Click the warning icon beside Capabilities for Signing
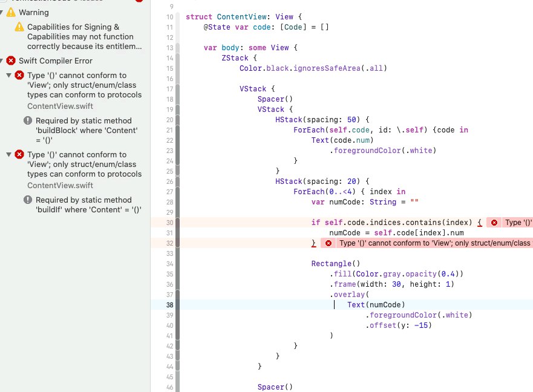Viewport: 533px width, 392px height. tap(19, 27)
